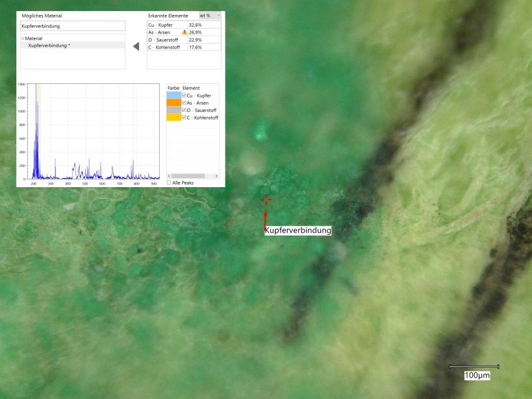Enable the Alle Peaks checkbox

170,183
